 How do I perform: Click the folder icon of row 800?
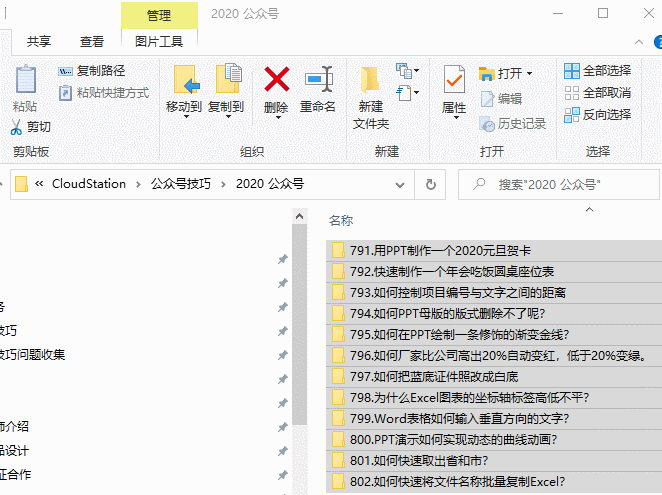[x=338, y=440]
